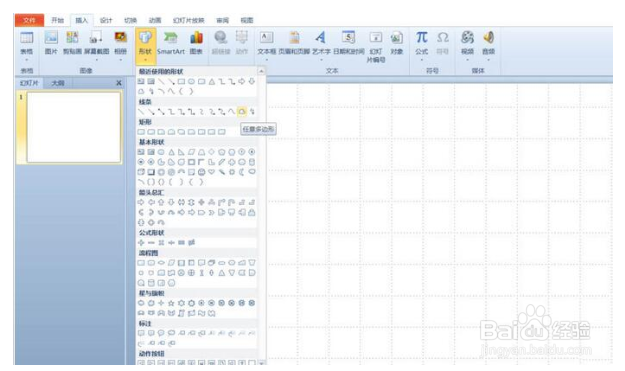Pick the cloud callout in 标注
625x371 pixels.
click(x=171, y=333)
